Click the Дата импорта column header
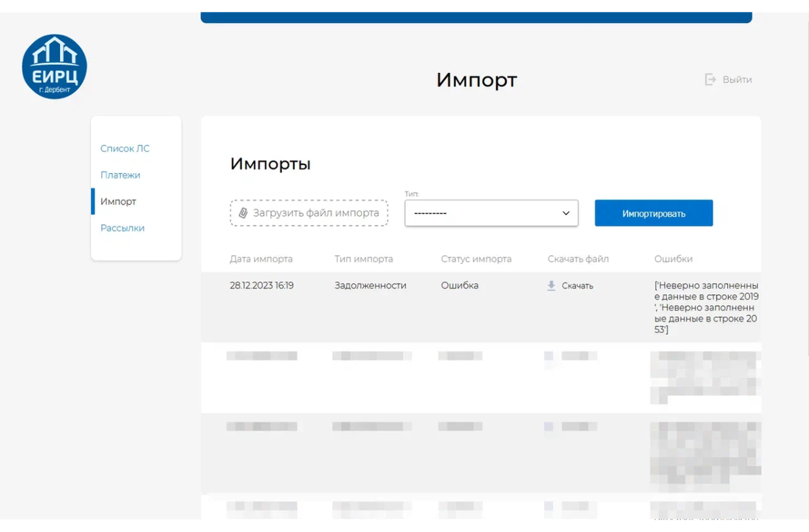 tap(261, 259)
